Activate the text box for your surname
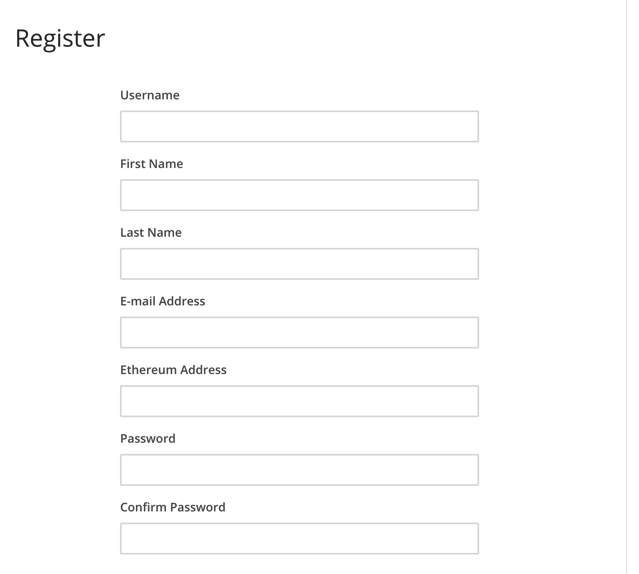The width and height of the screenshot is (639, 574). point(299,264)
